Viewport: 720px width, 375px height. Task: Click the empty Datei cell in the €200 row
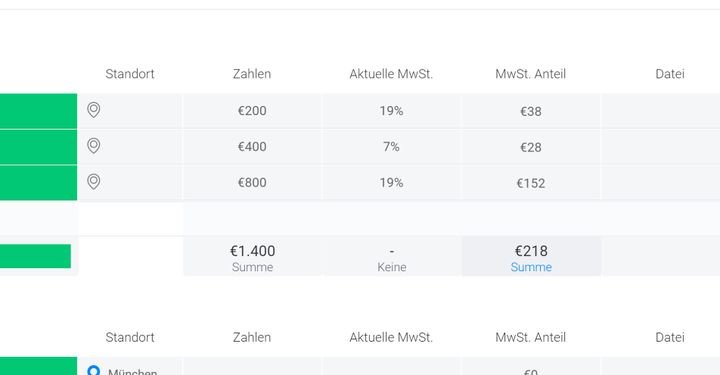(661, 111)
